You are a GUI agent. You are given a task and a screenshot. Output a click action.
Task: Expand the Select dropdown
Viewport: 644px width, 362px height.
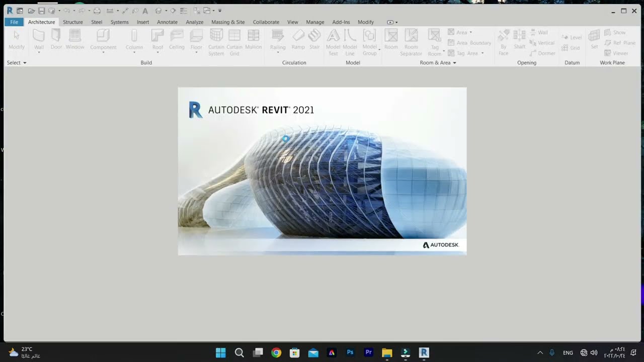[x=17, y=63]
